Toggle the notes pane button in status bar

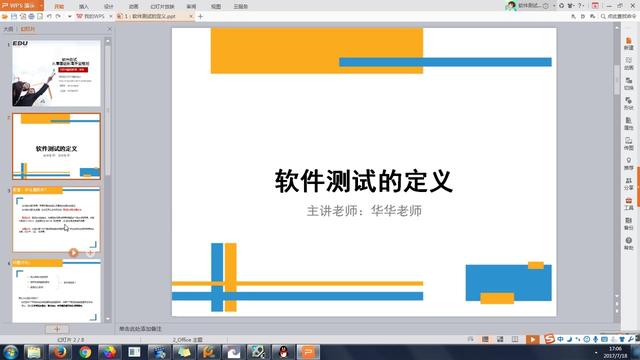click(x=470, y=339)
